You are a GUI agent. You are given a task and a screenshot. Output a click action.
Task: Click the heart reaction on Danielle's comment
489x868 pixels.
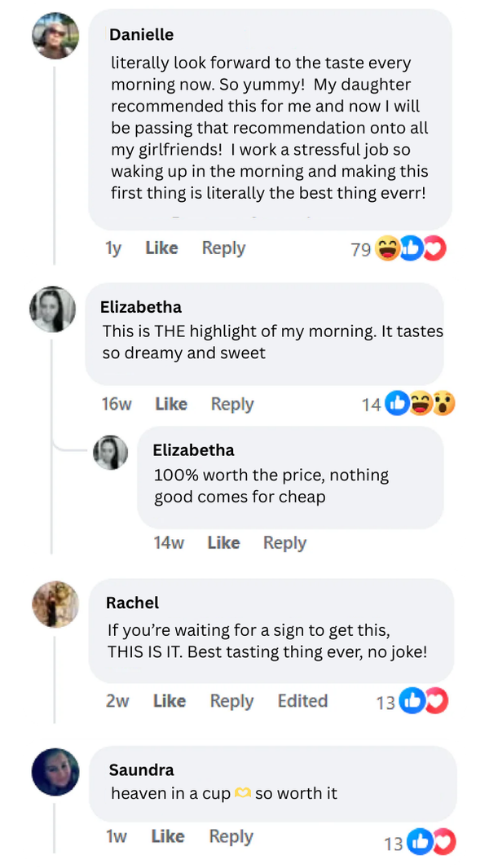pyautogui.click(x=435, y=249)
